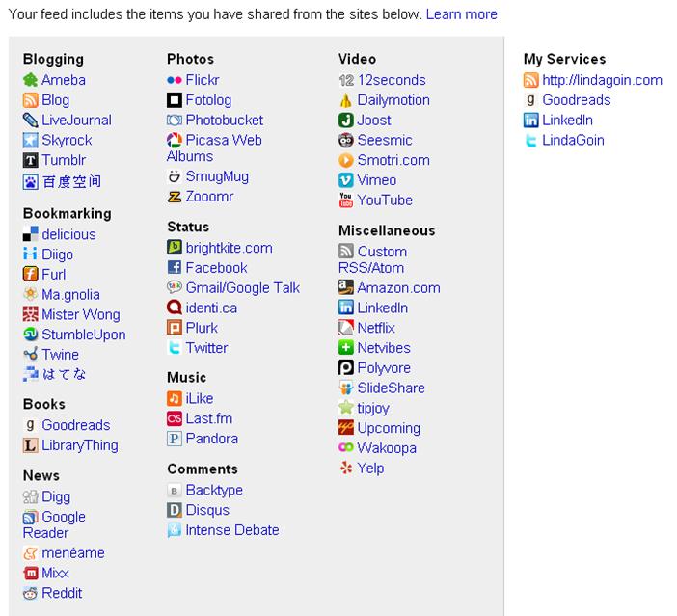Click the Netflix icon
The width and height of the screenshot is (677, 616).
pos(346,328)
